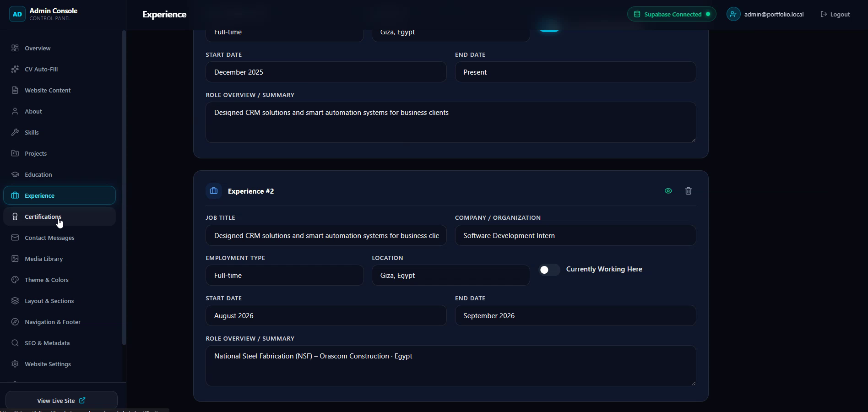Viewport: 868px width, 412px height.
Task: Click the SEO & Metadata search icon
Action: pos(15,343)
